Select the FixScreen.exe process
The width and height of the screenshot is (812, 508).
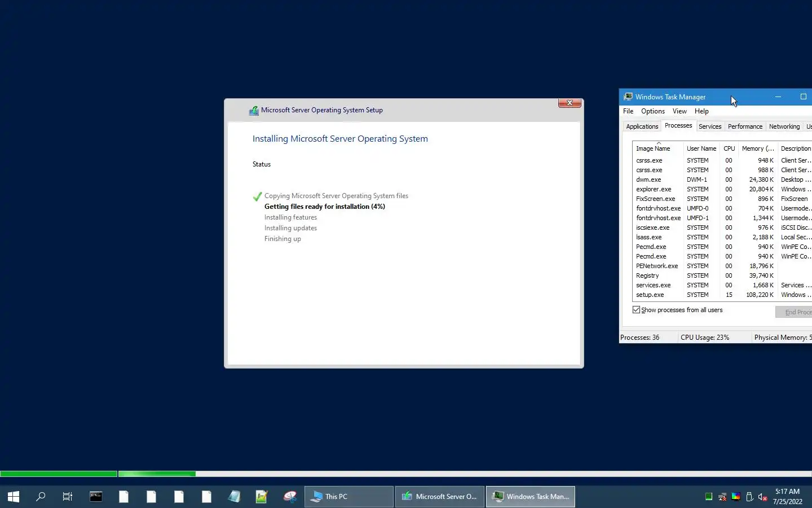[x=722, y=199]
